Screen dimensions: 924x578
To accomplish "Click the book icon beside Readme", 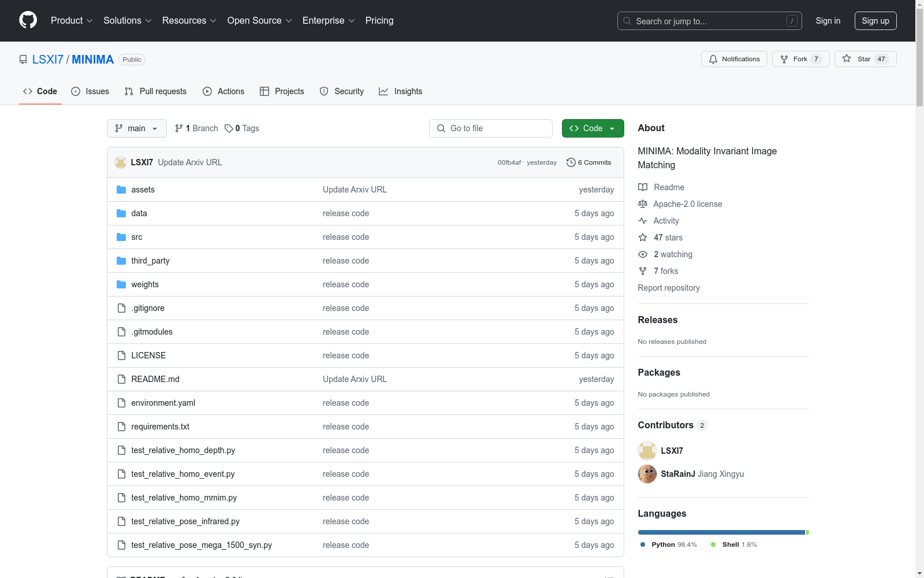I will [643, 187].
